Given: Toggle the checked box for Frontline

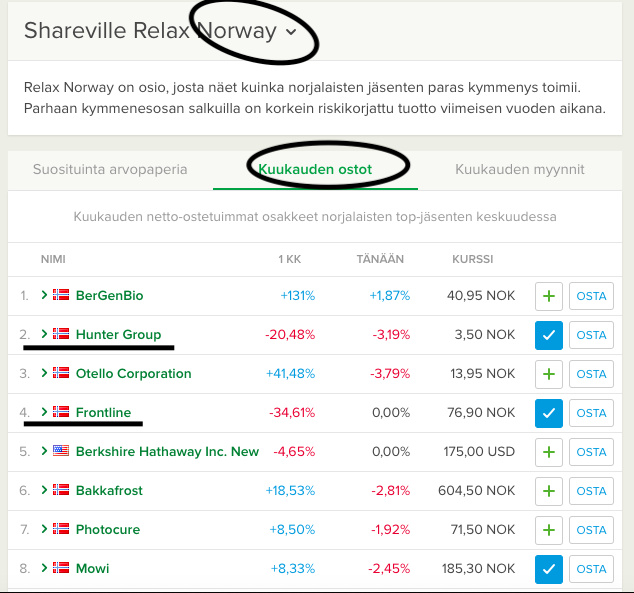Looking at the screenshot, I should point(549,413).
